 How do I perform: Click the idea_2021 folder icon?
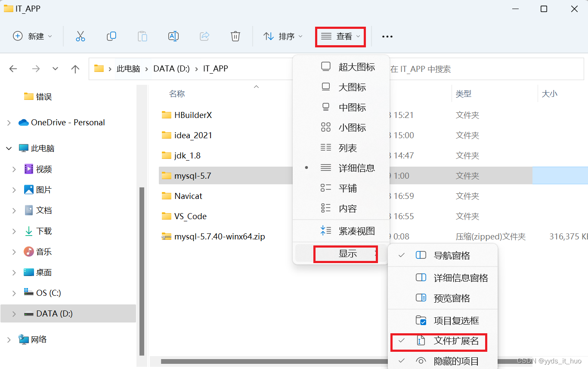coord(167,135)
